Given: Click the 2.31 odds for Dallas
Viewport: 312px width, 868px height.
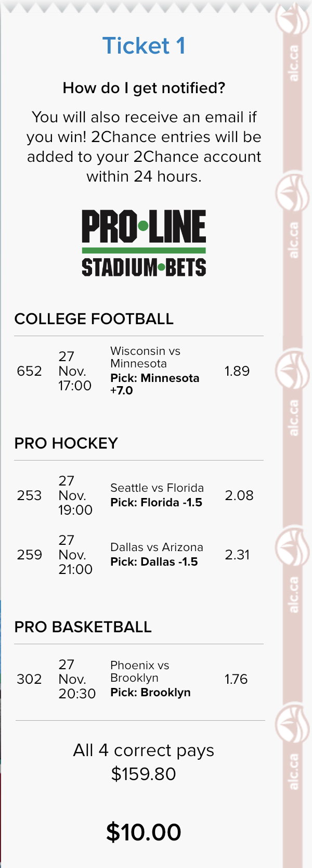Looking at the screenshot, I should click(x=237, y=555).
